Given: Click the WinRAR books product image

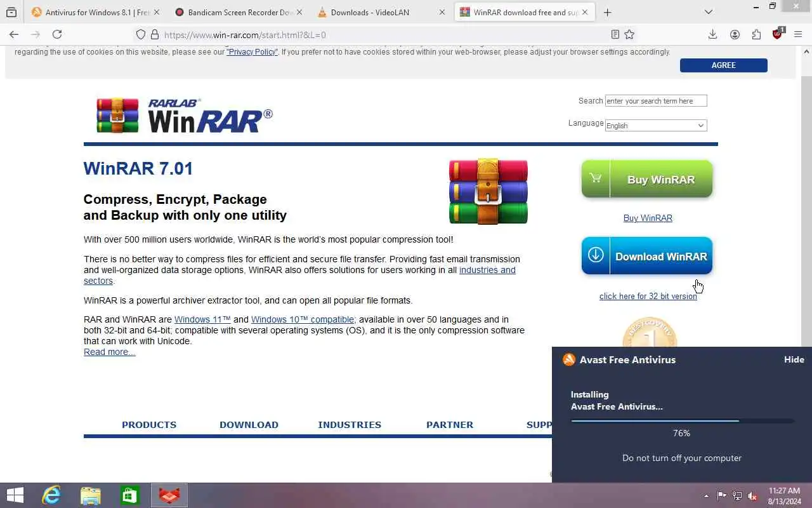Looking at the screenshot, I should pyautogui.click(x=488, y=190).
